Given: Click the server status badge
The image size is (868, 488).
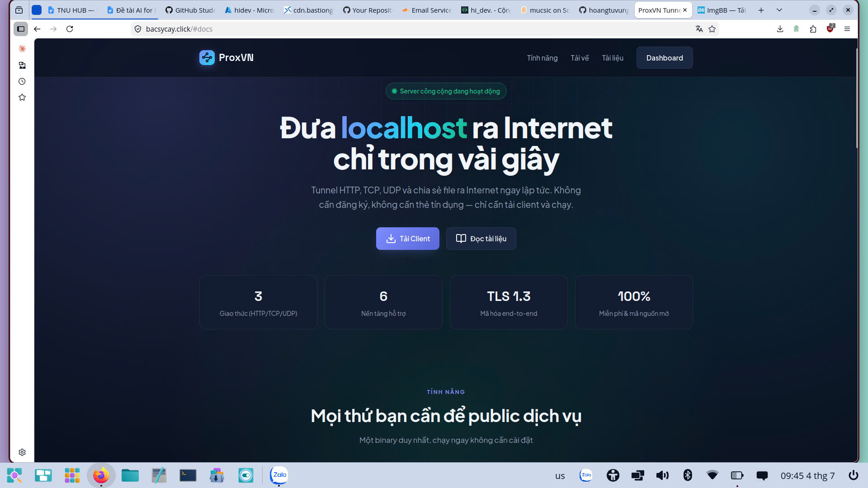Looking at the screenshot, I should coord(446,91).
